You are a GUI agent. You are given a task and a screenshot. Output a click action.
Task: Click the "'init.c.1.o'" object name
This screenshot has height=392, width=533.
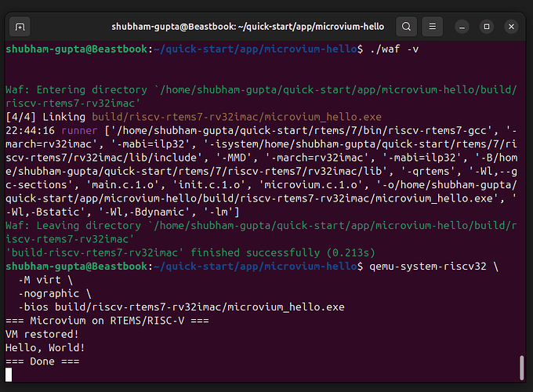[x=208, y=185]
